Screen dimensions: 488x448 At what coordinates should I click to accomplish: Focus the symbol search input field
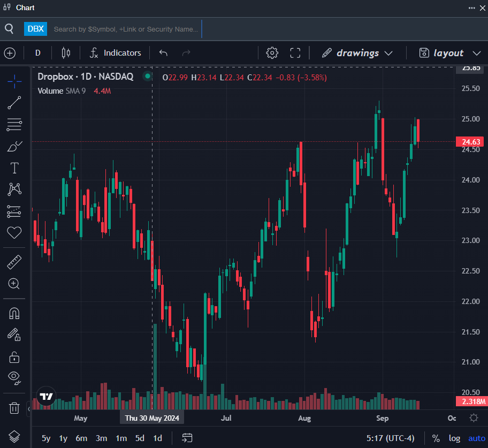point(126,29)
